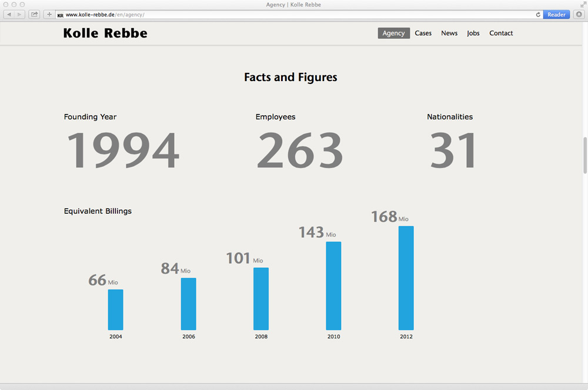The width and height of the screenshot is (588, 390).
Task: Select the 2012 bar showing 168 Mio
Action: pos(406,278)
